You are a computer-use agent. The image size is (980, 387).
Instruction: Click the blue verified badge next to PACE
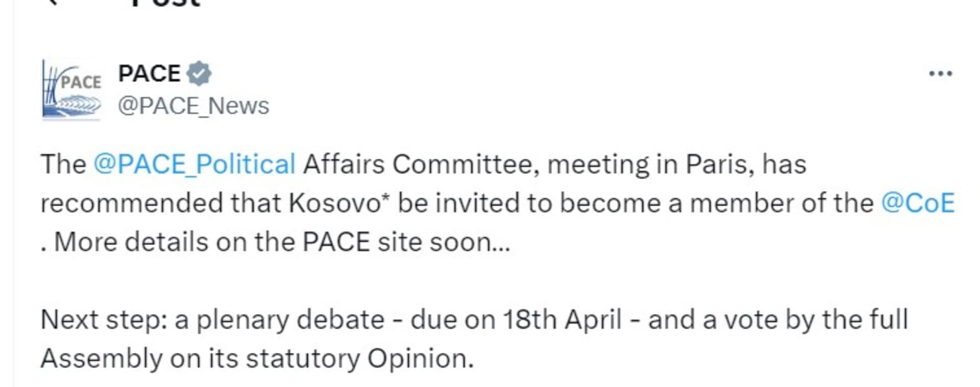click(199, 74)
